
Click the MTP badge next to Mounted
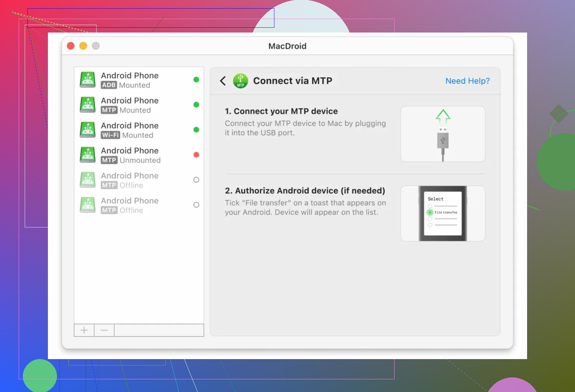[109, 110]
